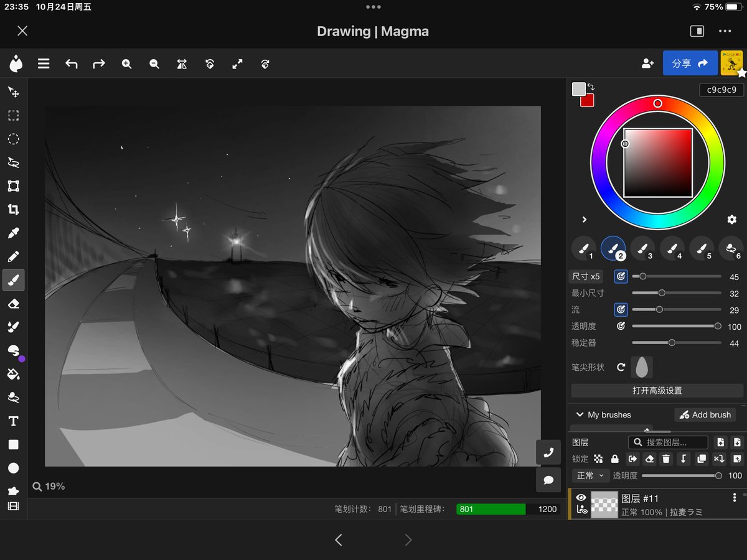The width and height of the screenshot is (747, 560).
Task: Expand the color panel chevron
Action: (584, 220)
